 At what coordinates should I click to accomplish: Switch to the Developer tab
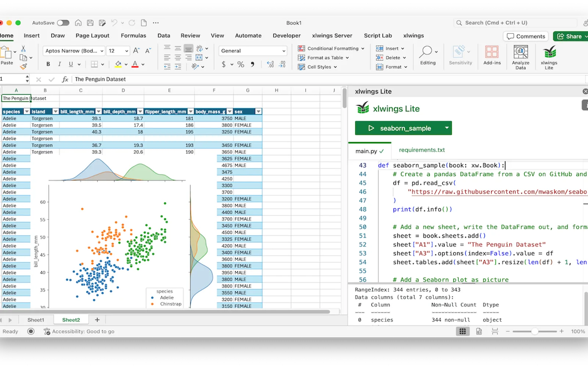point(287,36)
